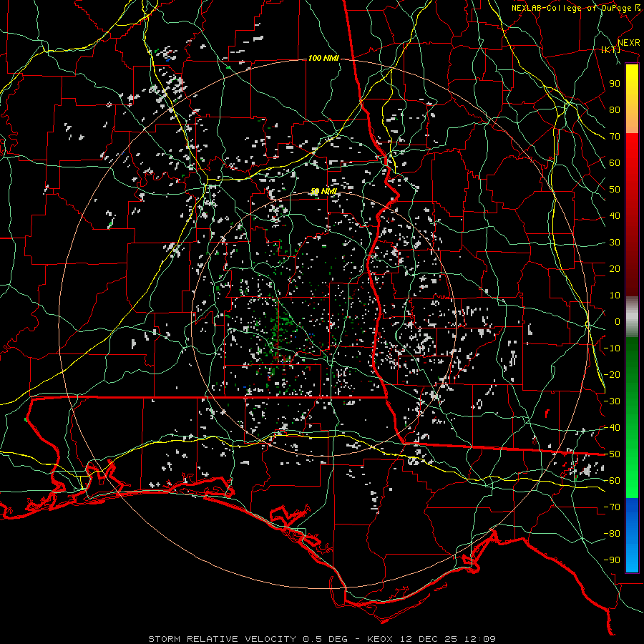Click the KEOX station identifier in the caption
The image size is (644, 644).
pos(380,639)
